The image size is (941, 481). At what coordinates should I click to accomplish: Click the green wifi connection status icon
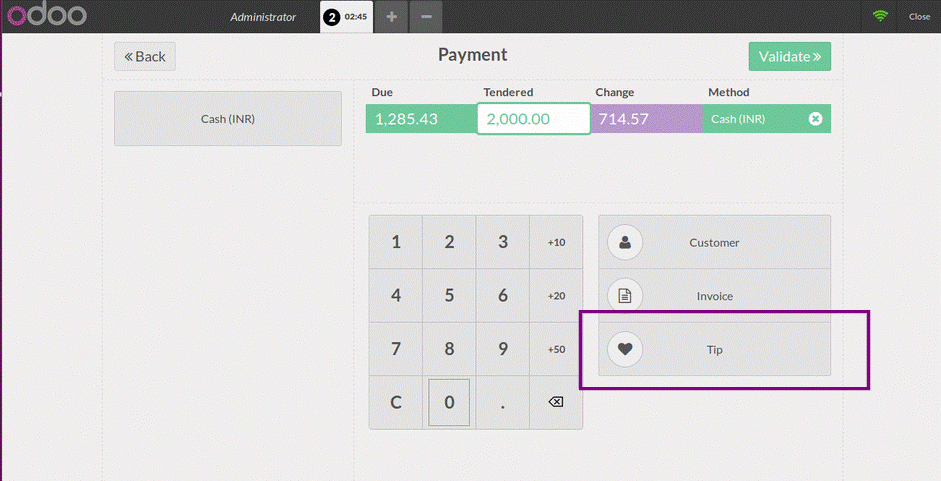coord(880,16)
